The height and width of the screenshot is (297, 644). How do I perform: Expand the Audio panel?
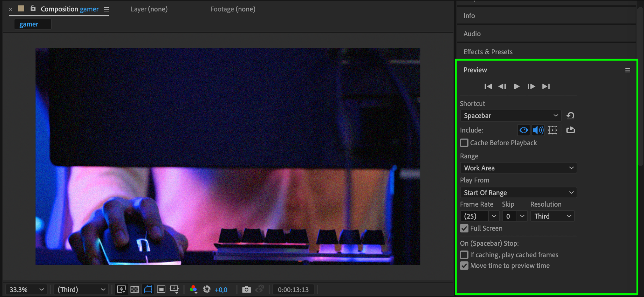[472, 34]
